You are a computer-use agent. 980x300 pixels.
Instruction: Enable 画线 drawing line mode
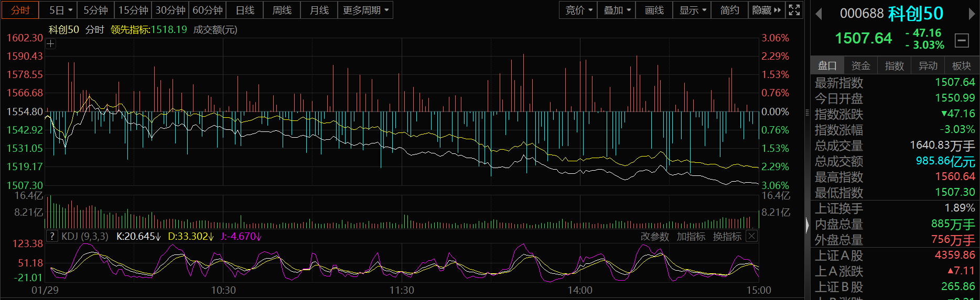tap(654, 10)
